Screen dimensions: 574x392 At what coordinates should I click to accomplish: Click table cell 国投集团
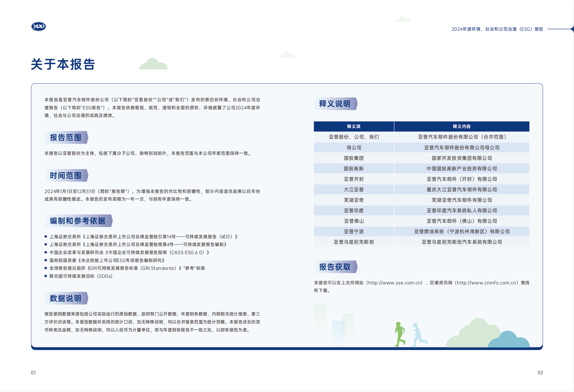354,158
